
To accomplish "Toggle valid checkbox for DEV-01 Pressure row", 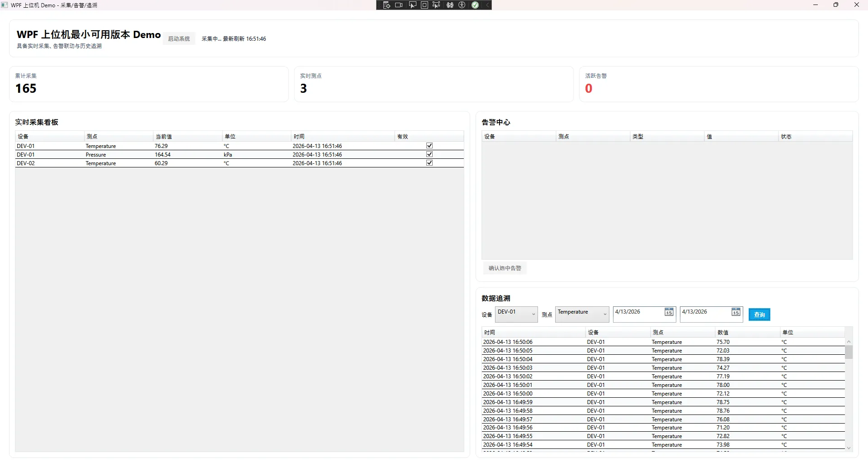I will (x=429, y=154).
